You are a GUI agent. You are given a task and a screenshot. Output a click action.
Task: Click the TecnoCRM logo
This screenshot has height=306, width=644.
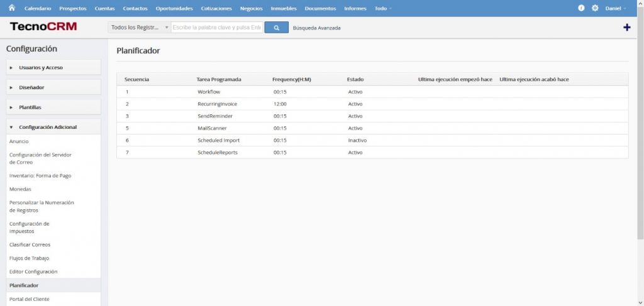coord(43,27)
